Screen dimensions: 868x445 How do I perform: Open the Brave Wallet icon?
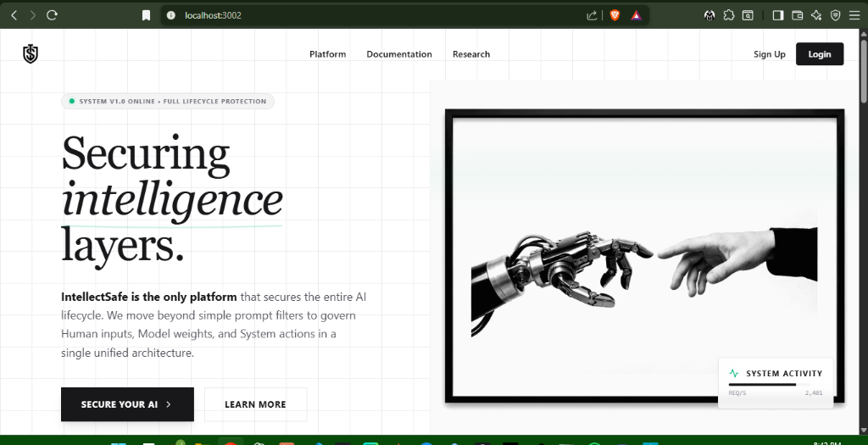(x=797, y=15)
